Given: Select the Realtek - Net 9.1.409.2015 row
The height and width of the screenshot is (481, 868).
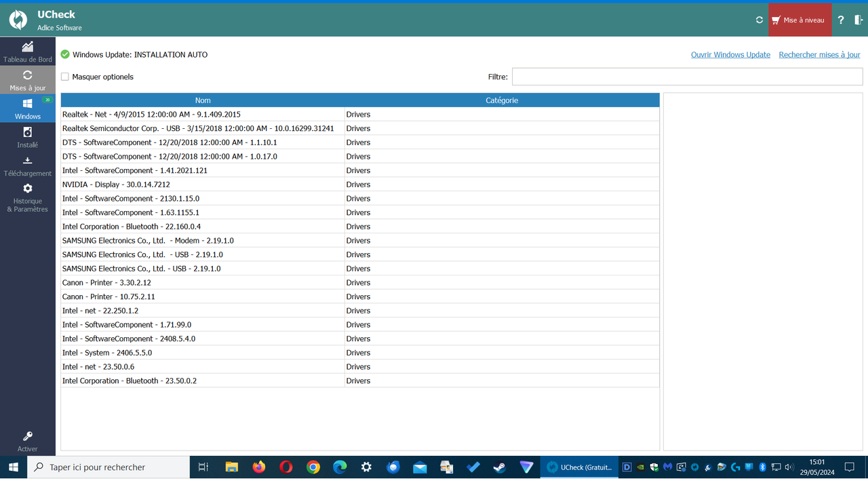Looking at the screenshot, I should pos(360,114).
